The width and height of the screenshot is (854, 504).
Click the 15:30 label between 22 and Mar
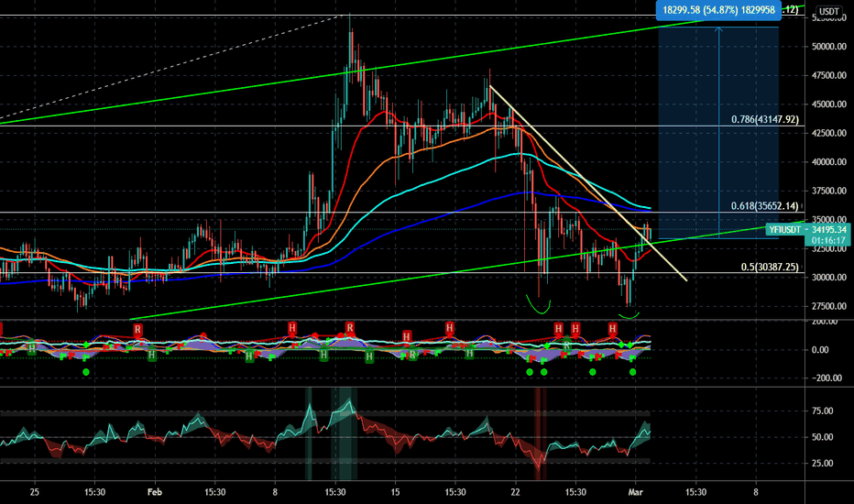click(x=575, y=492)
